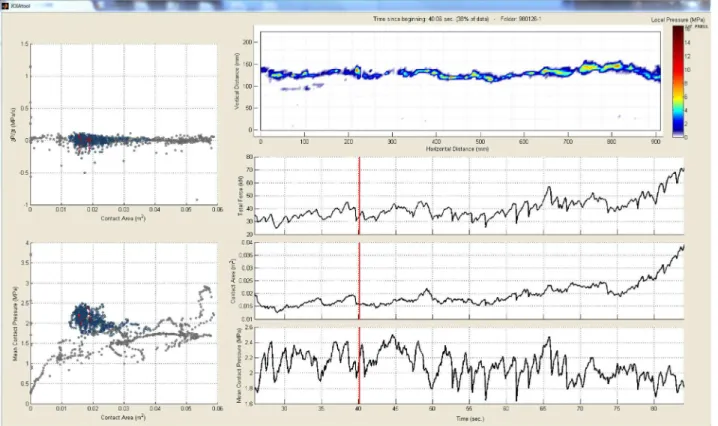Click the Mean Contact Pressure y-axis label of time series
This screenshot has width=718, height=426.
pos(239,366)
